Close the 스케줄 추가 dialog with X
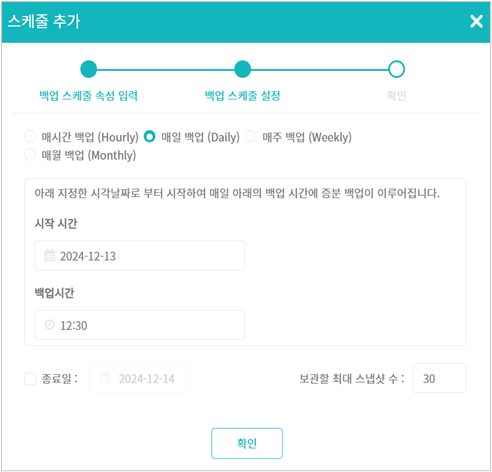Viewport: 492px width, 472px height. pyautogui.click(x=476, y=21)
